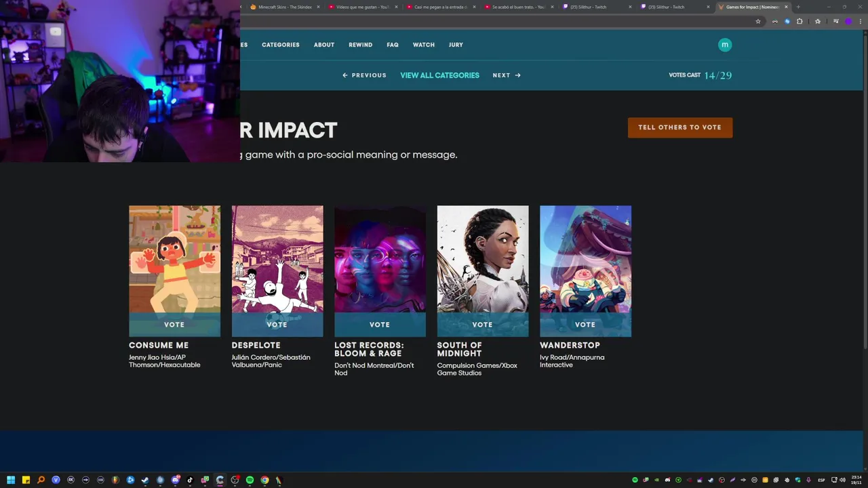The image size is (868, 488).
Task: Open FL Studio fruit icon in taskbar
Action: click(x=115, y=480)
